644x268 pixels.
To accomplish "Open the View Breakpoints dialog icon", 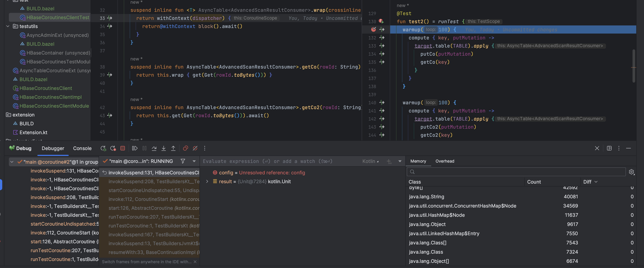I will coord(185,148).
